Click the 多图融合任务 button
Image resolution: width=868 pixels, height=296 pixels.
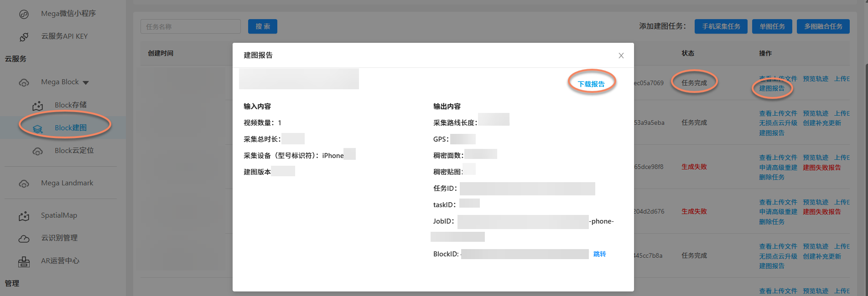point(823,26)
